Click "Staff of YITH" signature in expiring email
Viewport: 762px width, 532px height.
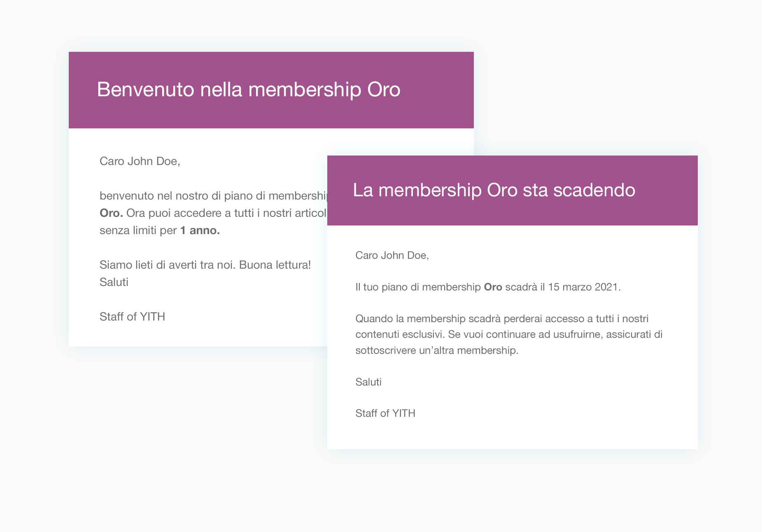click(385, 413)
